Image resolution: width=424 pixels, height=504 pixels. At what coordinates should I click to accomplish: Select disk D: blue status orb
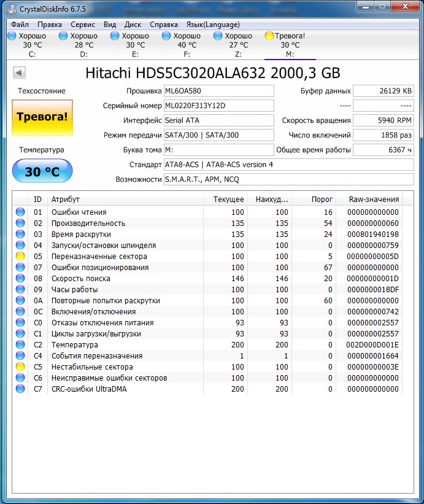pos(63,36)
